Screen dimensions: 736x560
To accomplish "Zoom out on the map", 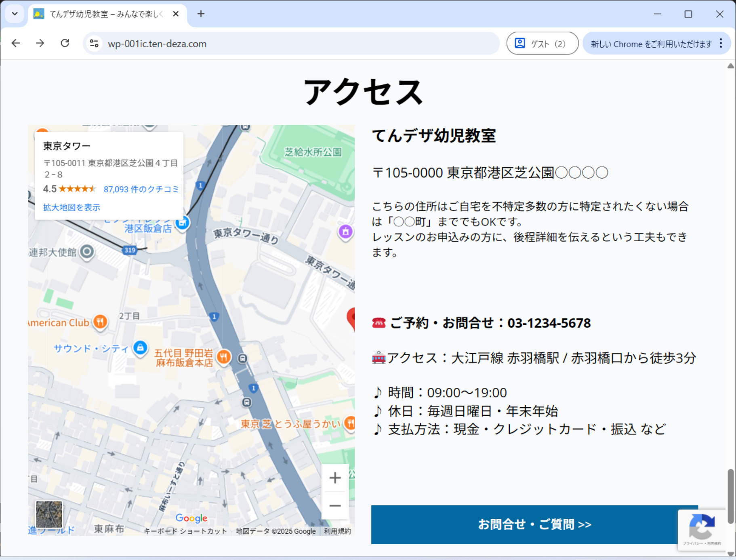I will [x=335, y=505].
